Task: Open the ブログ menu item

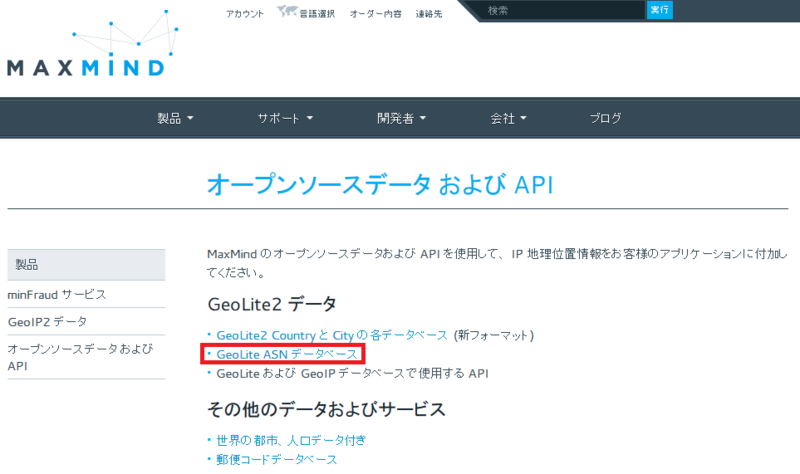Action: coord(606,118)
